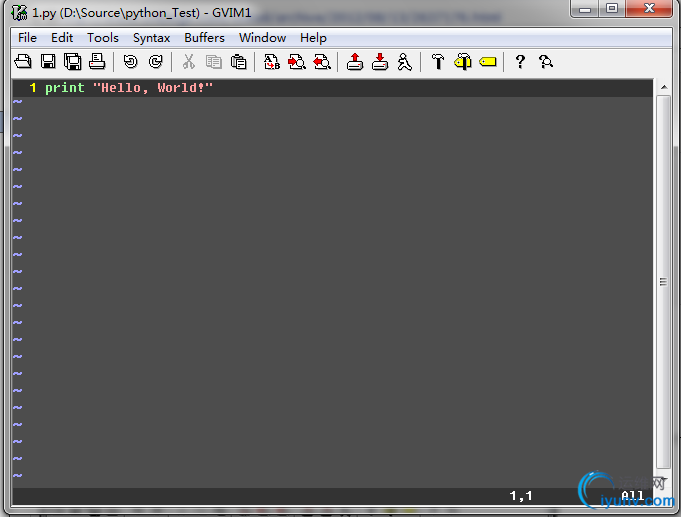Build tags file icon
Screen dimensions: 681x517
463,62
